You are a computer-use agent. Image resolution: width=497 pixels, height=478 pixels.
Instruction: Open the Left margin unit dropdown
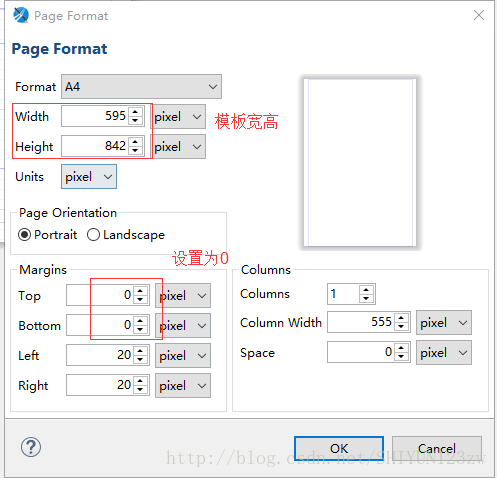(x=183, y=356)
